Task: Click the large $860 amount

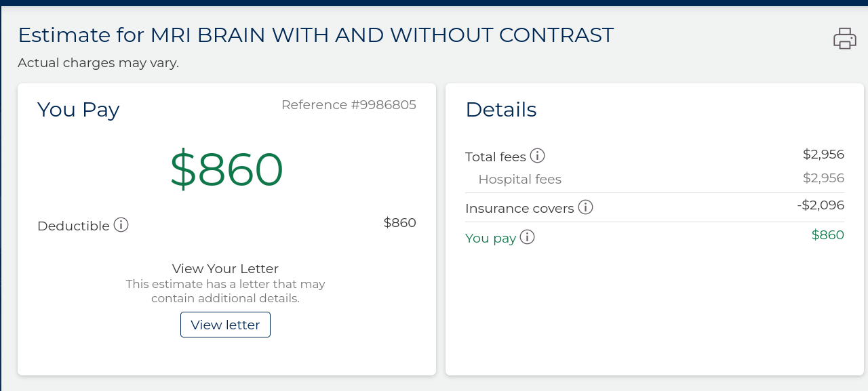Action: (x=226, y=169)
